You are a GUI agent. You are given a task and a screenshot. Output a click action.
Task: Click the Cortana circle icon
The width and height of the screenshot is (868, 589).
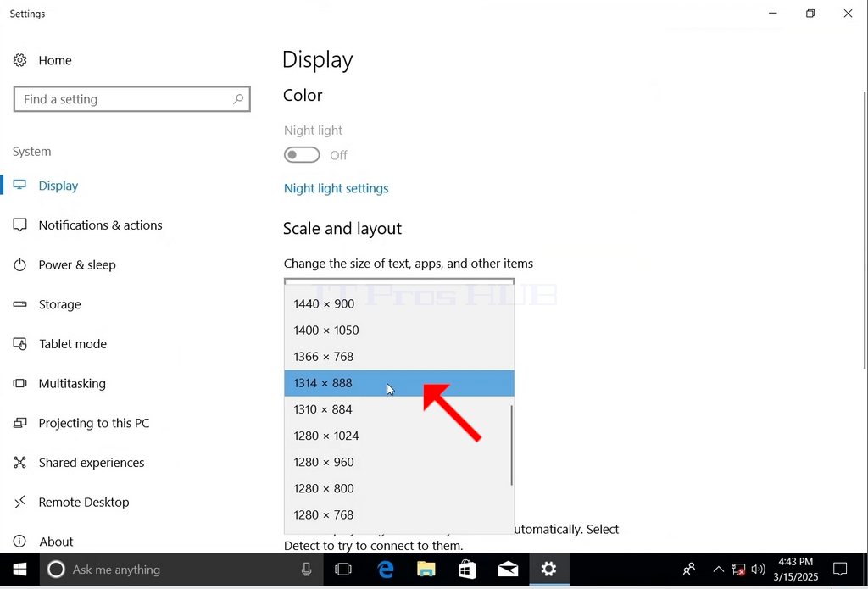pyautogui.click(x=56, y=569)
